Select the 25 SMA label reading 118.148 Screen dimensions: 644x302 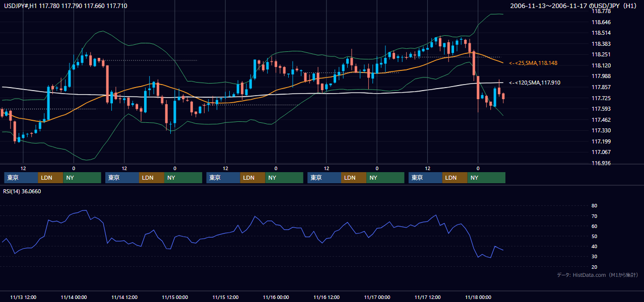click(x=533, y=63)
